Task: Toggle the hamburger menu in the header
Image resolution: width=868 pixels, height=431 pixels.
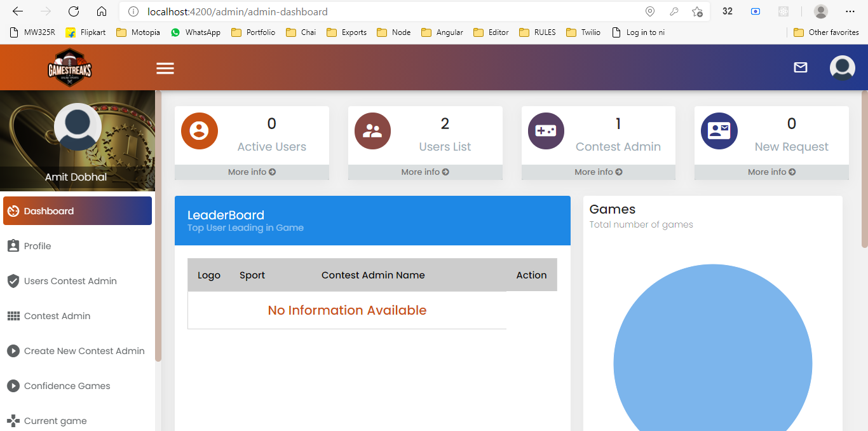Action: pos(165,68)
